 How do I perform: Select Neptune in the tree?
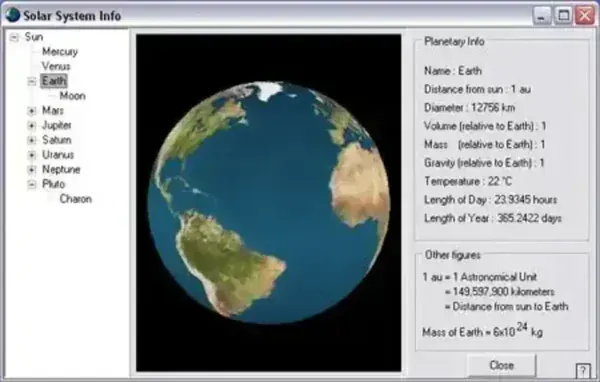61,169
